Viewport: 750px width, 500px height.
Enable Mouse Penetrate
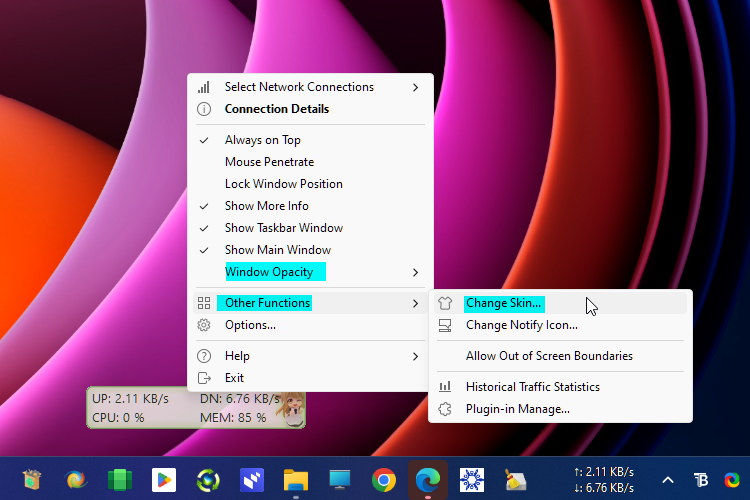pyautogui.click(x=310, y=162)
